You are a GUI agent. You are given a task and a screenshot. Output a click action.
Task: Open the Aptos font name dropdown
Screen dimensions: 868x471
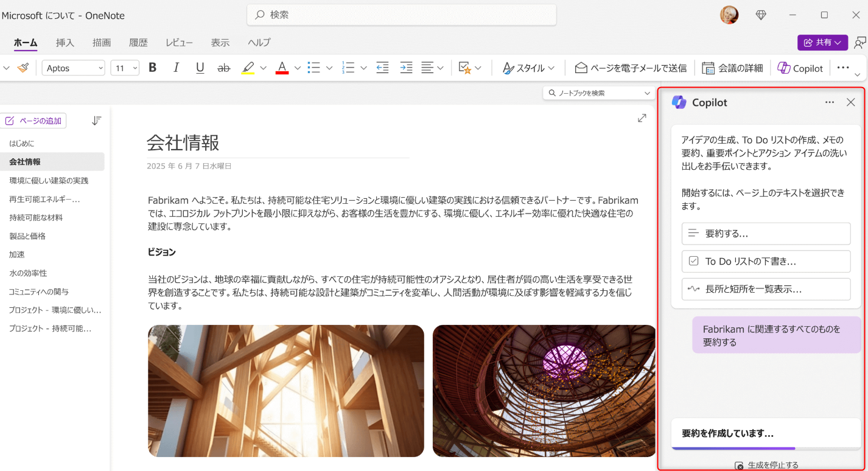tap(74, 68)
